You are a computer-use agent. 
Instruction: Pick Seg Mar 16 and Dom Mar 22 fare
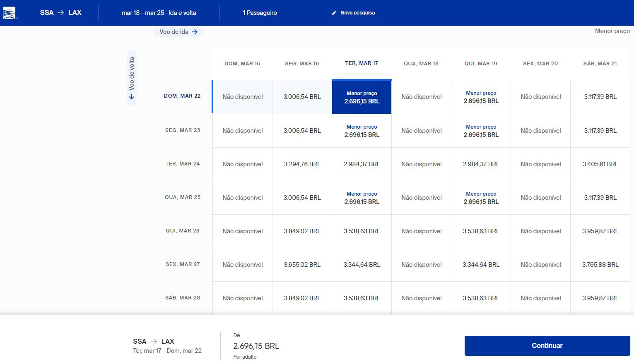click(302, 97)
